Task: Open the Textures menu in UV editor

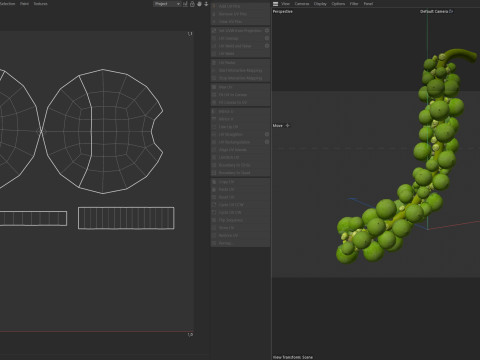Action: (41, 4)
